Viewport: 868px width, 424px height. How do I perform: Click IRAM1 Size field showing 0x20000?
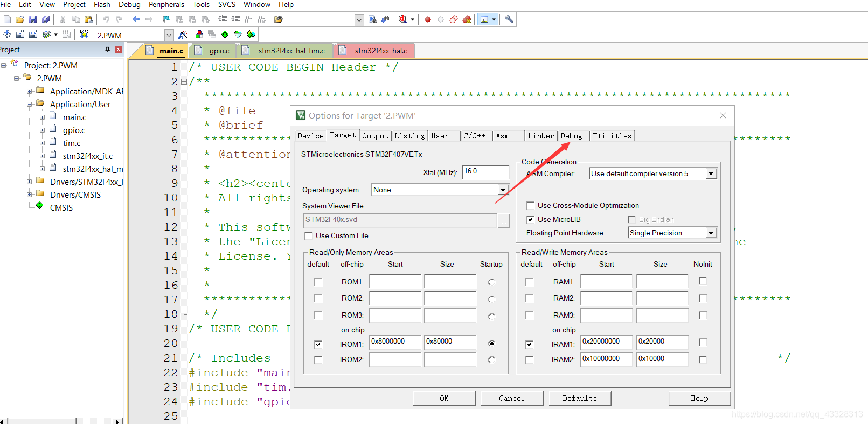662,342
